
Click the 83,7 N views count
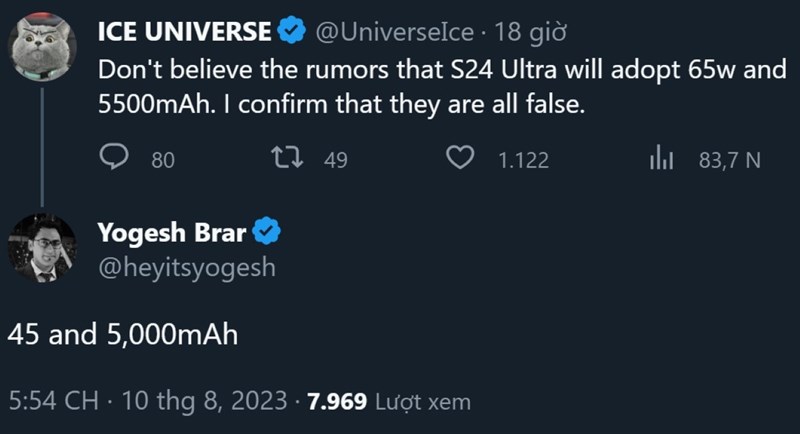click(x=730, y=159)
